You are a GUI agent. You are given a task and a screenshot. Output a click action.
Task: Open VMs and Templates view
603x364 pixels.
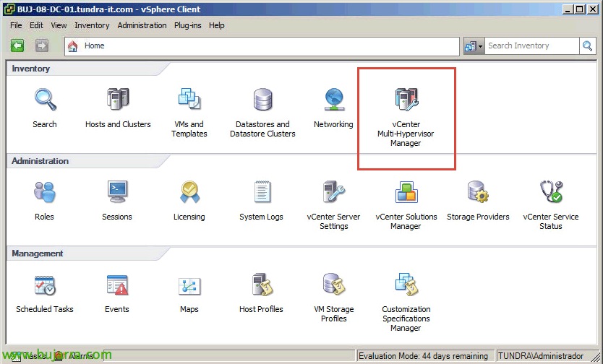pyautogui.click(x=189, y=99)
